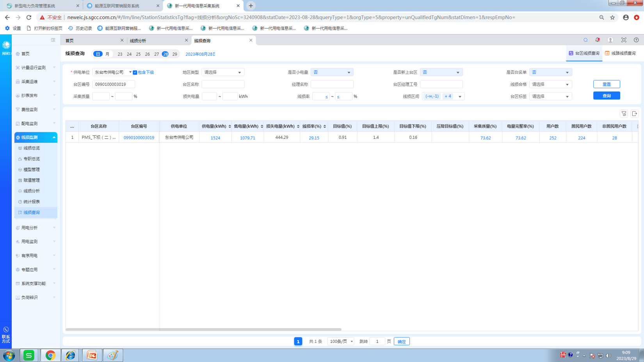This screenshot has height=362, width=644.
Task: Switch to 月 view toggle
Action: (107, 54)
